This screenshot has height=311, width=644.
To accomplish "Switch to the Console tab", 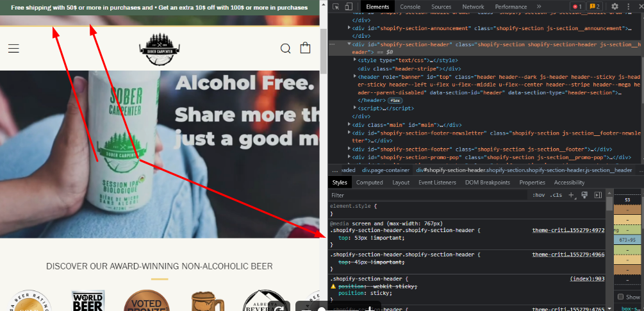I will click(x=410, y=6).
